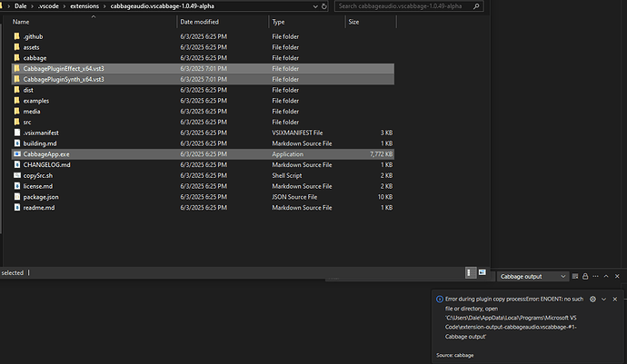This screenshot has height=364, width=627.
Task: Select the CHANGELOG.md file
Action: (x=203, y=164)
